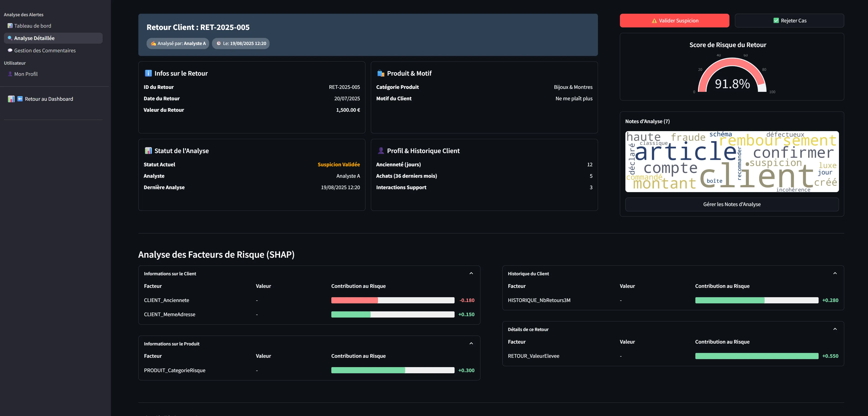Click the Achats (36 derniers mois) label

pyautogui.click(x=406, y=176)
